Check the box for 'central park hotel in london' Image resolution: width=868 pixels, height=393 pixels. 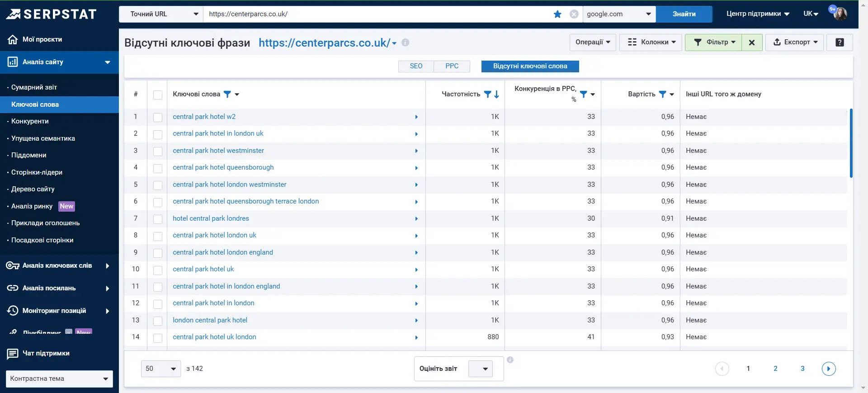158,304
